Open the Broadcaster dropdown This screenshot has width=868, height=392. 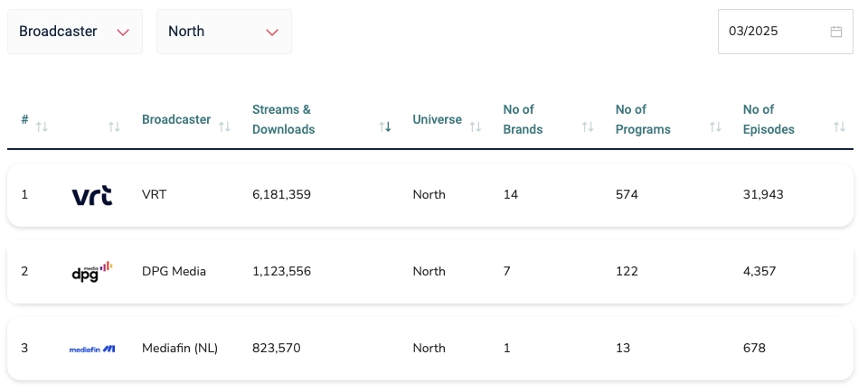[x=75, y=32]
